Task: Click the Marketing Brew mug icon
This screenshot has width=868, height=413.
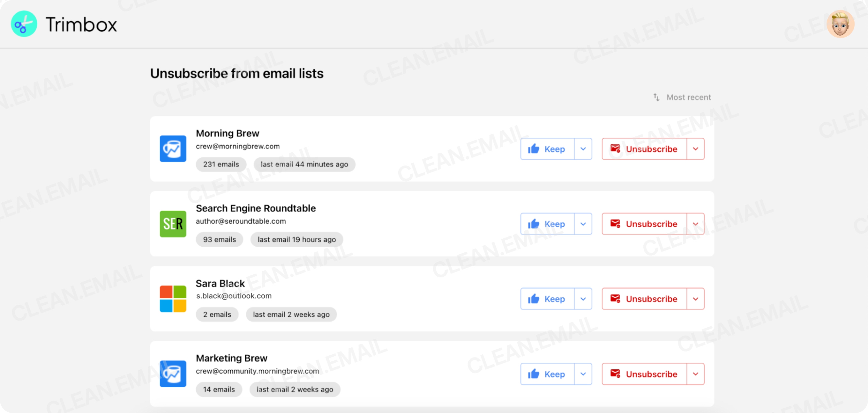Action: (x=173, y=374)
